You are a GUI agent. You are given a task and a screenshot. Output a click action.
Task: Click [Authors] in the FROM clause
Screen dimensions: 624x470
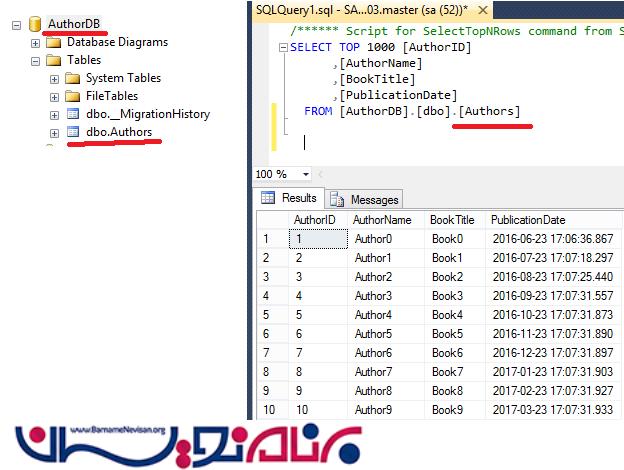click(x=489, y=111)
